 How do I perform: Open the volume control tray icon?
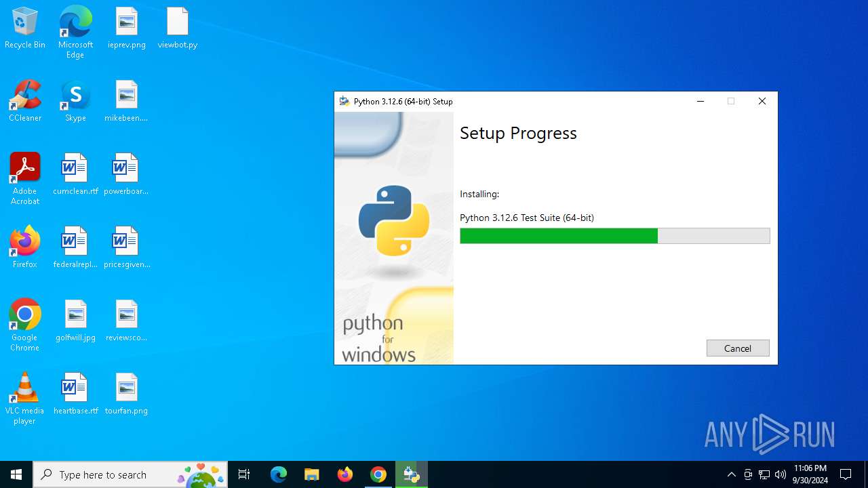coord(781,474)
